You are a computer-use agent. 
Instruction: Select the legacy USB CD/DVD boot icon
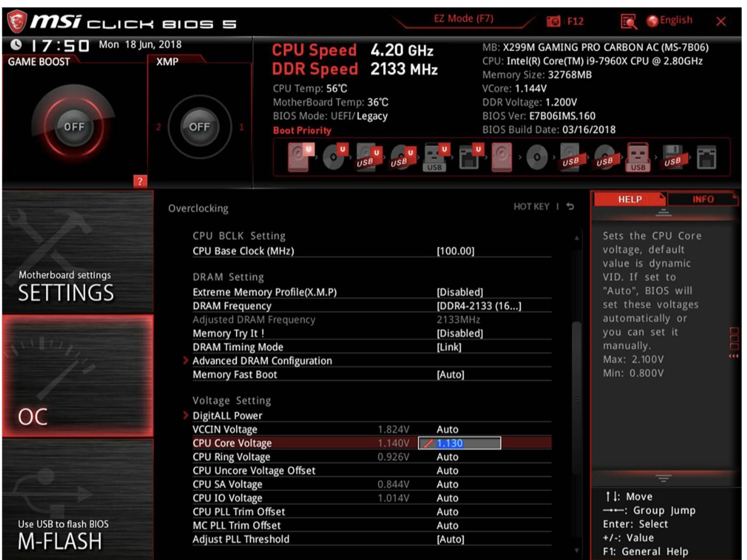coord(606,157)
